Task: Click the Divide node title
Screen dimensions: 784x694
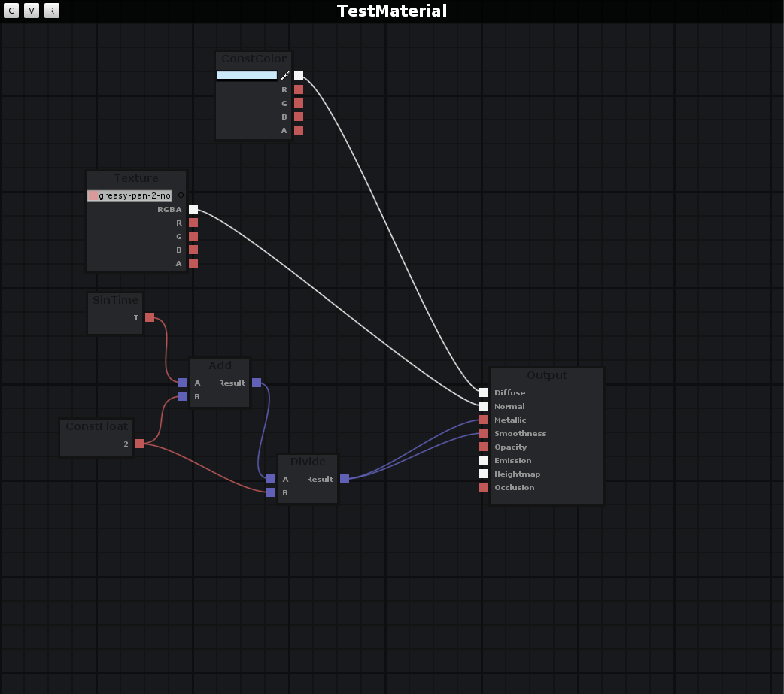Action: (x=308, y=462)
